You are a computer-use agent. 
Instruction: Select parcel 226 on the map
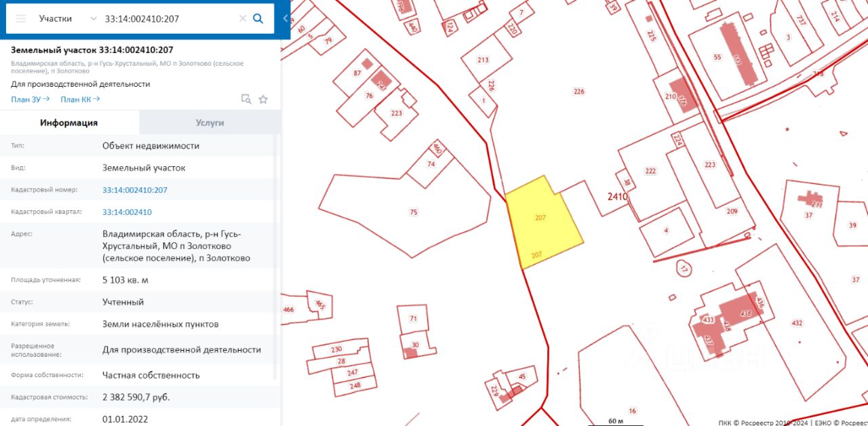tap(578, 92)
